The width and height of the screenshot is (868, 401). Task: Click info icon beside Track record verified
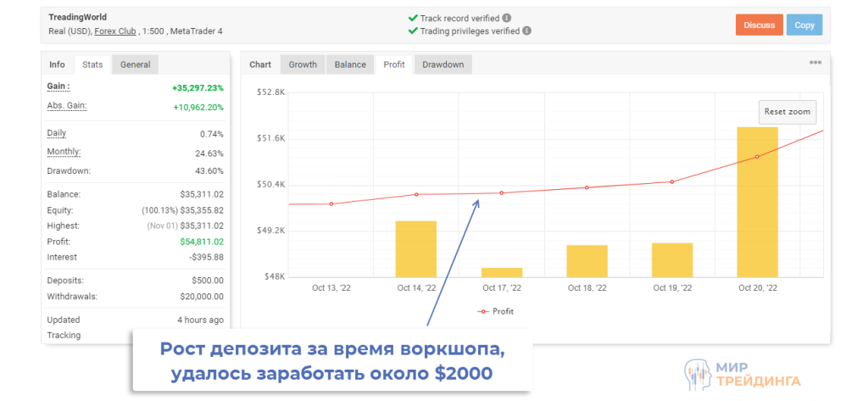coord(507,17)
